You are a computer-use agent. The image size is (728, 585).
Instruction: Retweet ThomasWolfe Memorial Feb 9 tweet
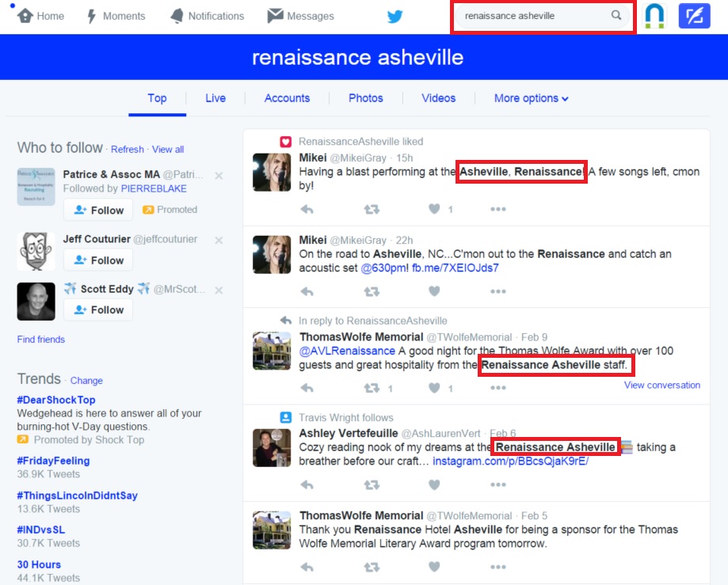click(372, 388)
